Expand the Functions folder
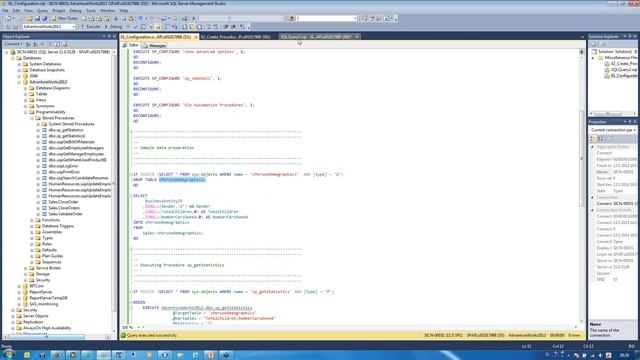 (32, 220)
